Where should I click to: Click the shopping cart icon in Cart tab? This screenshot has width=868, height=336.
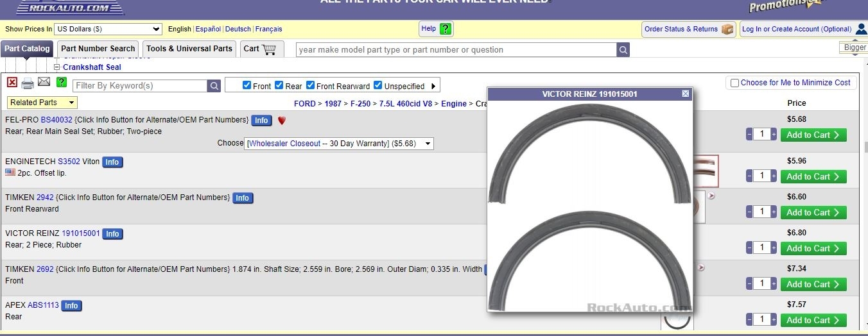269,49
